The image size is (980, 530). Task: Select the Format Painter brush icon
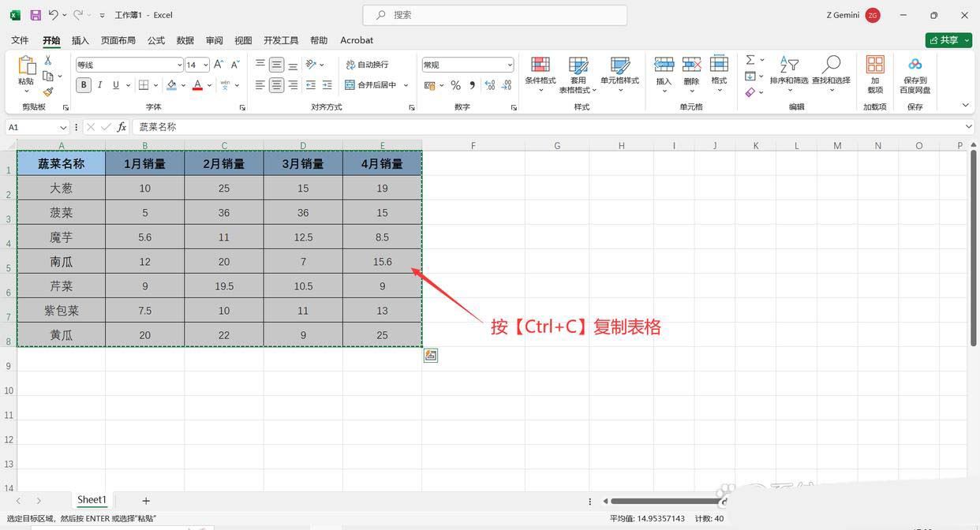pos(48,91)
